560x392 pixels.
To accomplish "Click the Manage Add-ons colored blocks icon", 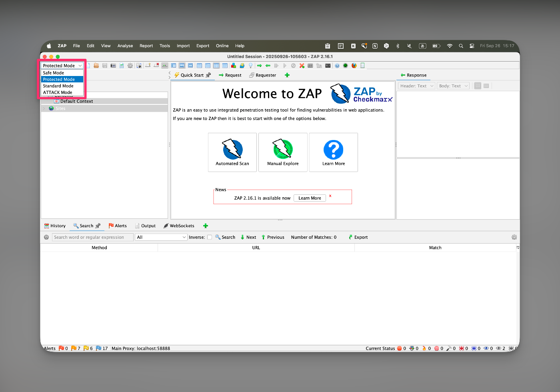I will point(234,66).
